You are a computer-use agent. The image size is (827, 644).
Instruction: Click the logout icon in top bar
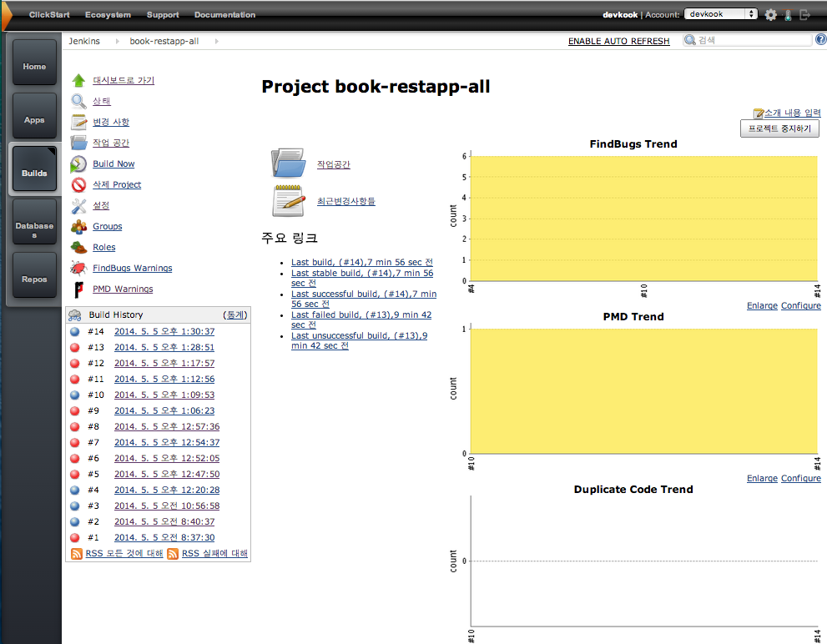tap(804, 15)
